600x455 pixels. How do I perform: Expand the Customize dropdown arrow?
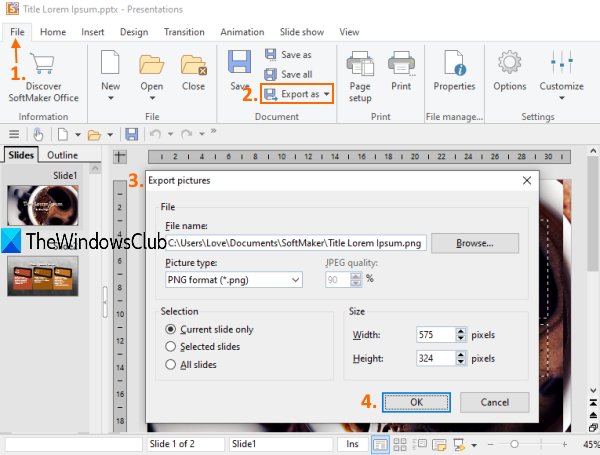[x=562, y=98]
